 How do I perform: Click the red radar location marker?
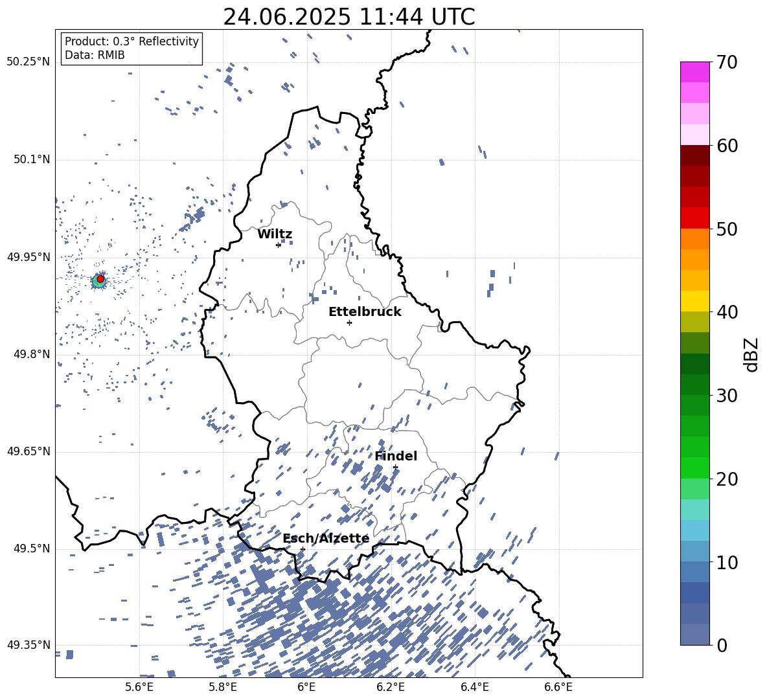[x=100, y=278]
